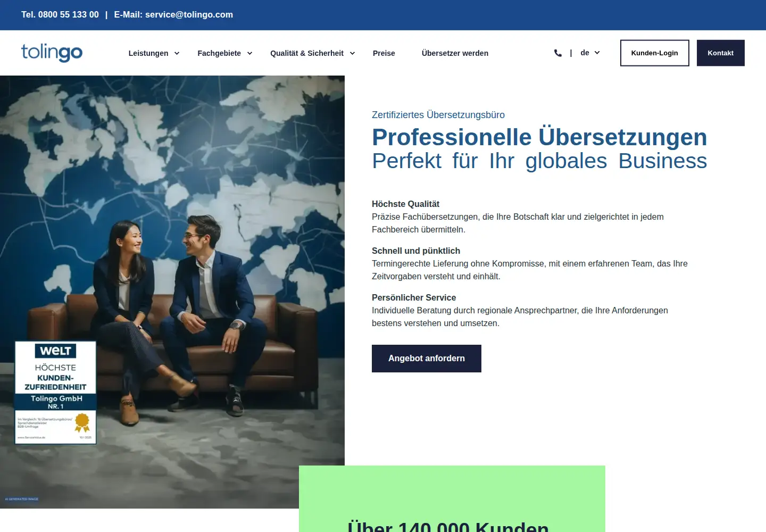Click the WELT Kundenzufriedenheit award badge

point(55,393)
